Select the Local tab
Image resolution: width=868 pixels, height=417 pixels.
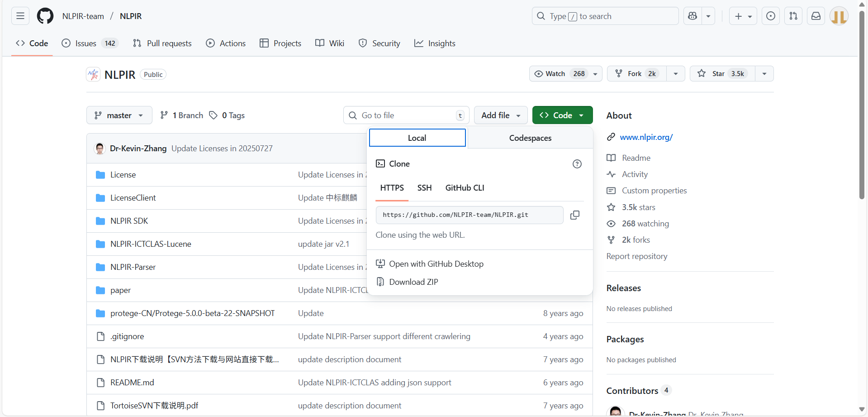[417, 138]
